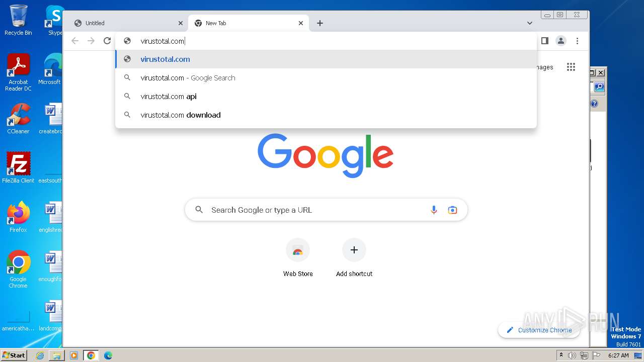Open Acrobat Reader DC desktop icon

(18, 72)
